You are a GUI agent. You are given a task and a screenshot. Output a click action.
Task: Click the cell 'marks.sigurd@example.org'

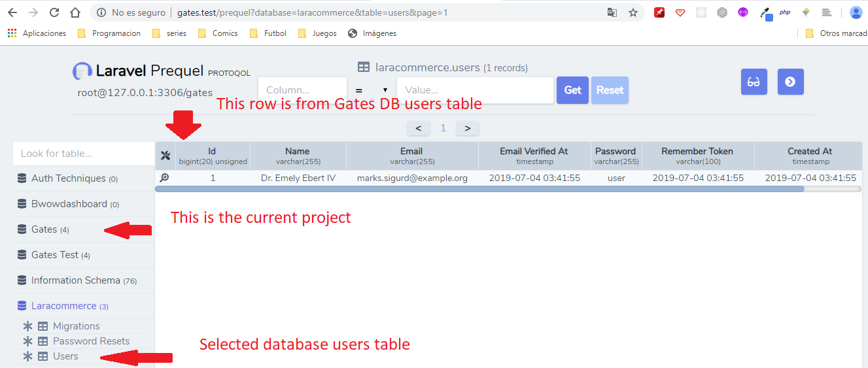(412, 178)
